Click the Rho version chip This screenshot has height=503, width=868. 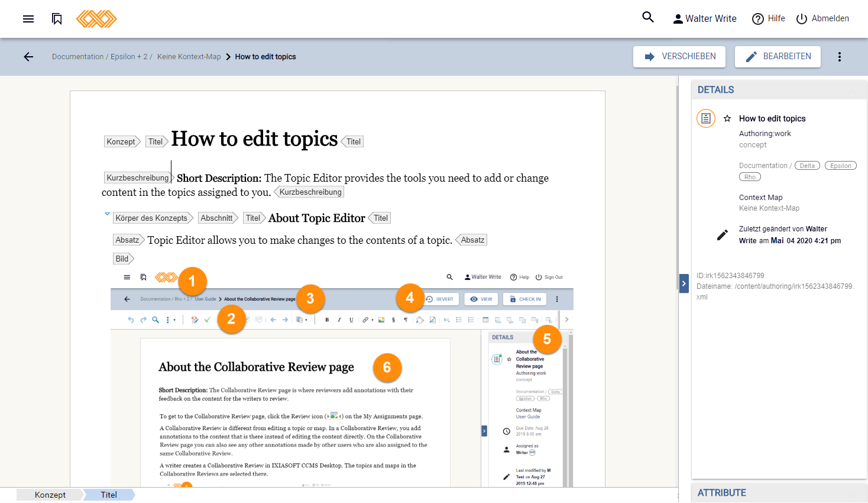750,177
